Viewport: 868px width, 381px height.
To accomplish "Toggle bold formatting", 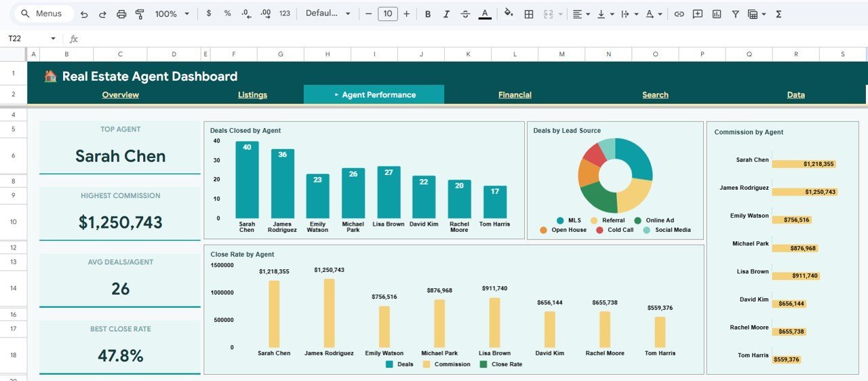I will click(428, 14).
